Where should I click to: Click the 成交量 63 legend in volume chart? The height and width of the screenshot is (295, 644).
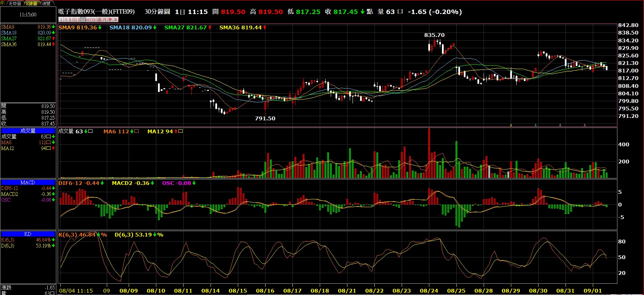tap(75, 131)
